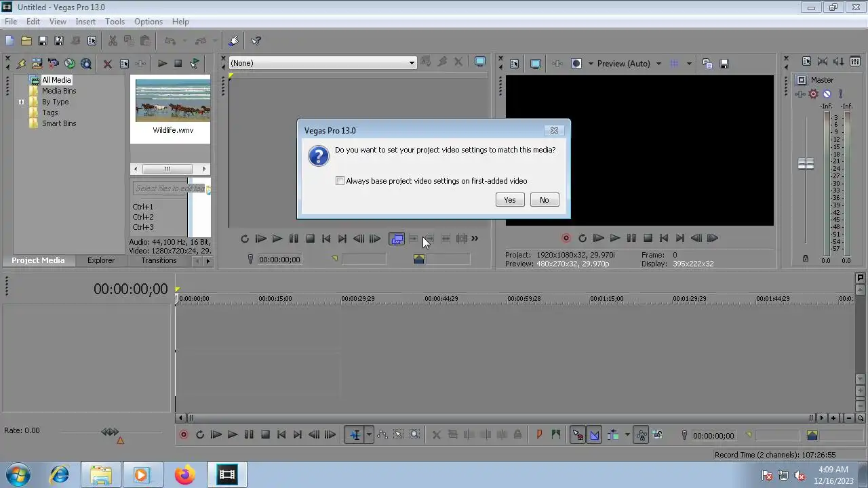868x488 pixels.
Task: Open a project using the folder icon
Action: (x=26, y=41)
